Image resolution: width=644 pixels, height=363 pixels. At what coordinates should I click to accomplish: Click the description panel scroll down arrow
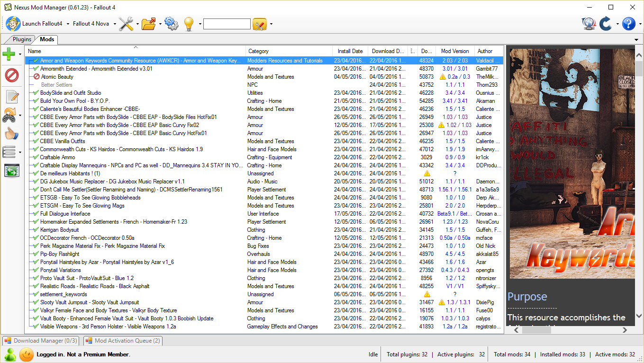click(639, 316)
